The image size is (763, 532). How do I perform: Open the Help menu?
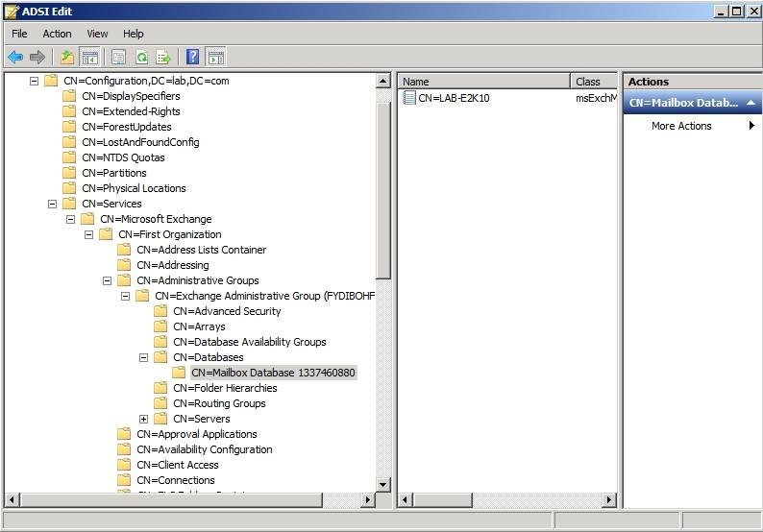pyautogui.click(x=133, y=34)
